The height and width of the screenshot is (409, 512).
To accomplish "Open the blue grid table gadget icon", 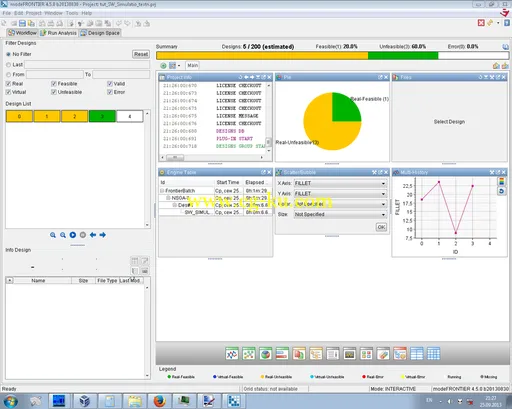I will click(x=433, y=354).
